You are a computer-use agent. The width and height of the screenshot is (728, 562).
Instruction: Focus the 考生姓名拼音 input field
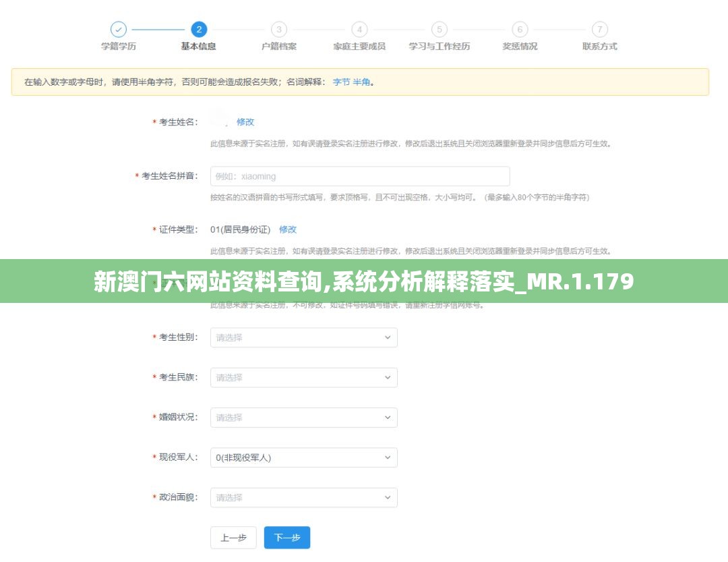[360, 176]
